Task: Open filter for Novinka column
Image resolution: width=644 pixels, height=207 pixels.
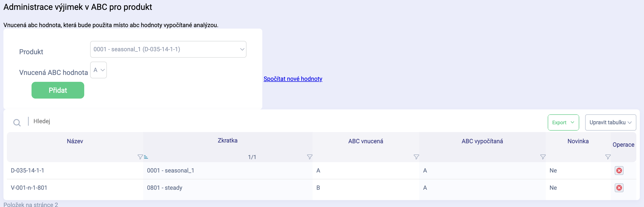Action: [608, 157]
